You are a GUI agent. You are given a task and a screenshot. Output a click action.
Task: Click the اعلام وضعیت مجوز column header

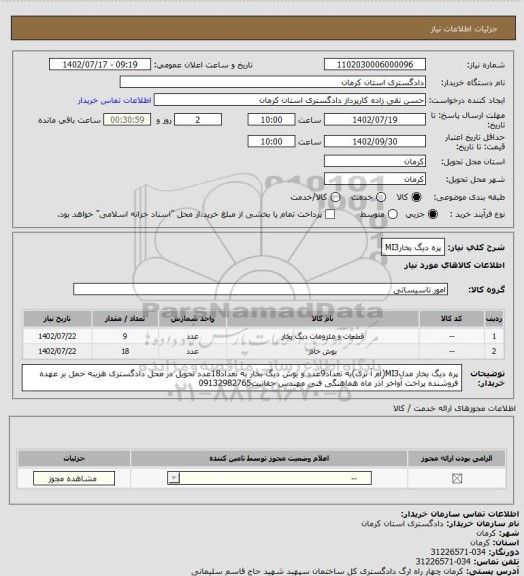coord(269,458)
